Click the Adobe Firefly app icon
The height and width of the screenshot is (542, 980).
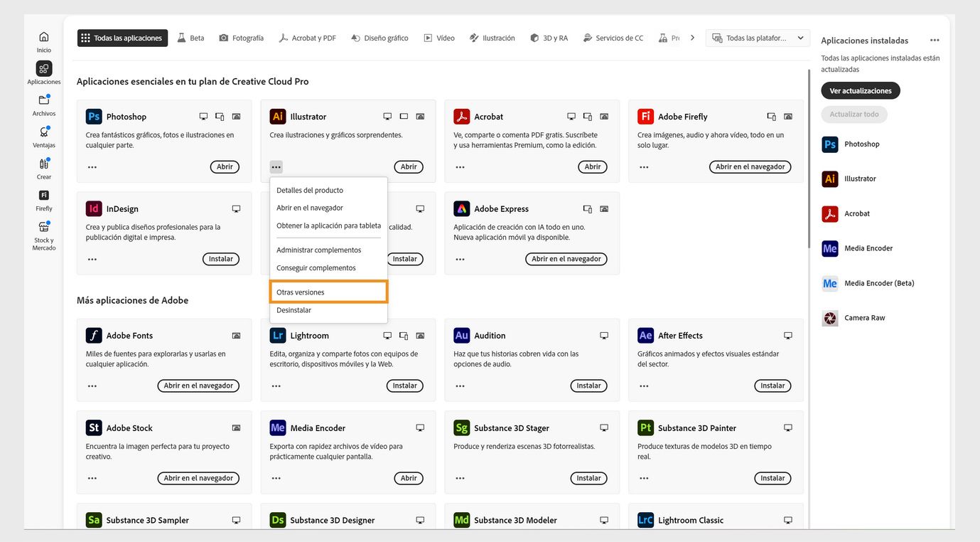click(645, 117)
